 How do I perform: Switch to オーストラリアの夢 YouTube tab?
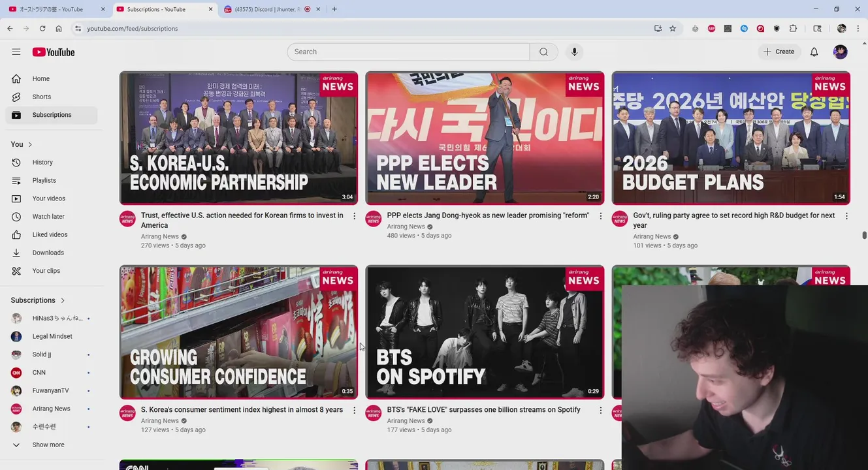click(57, 9)
